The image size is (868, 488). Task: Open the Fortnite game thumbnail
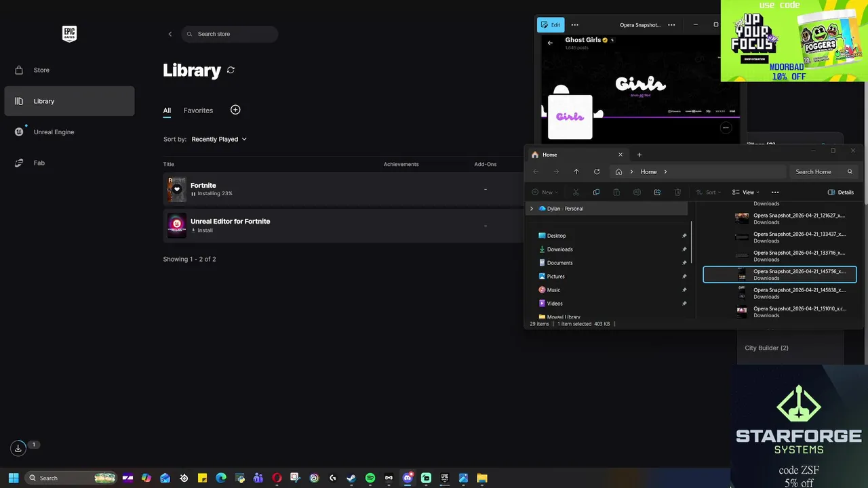(177, 189)
